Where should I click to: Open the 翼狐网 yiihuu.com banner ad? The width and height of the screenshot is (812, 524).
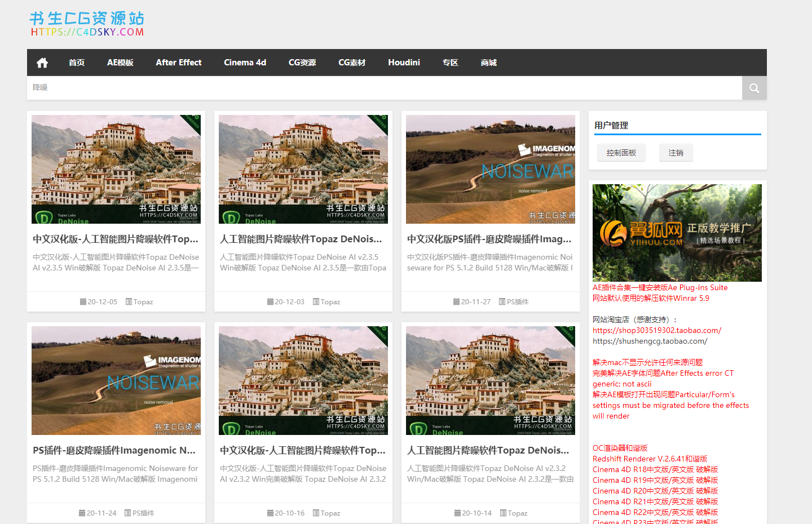[x=677, y=233]
